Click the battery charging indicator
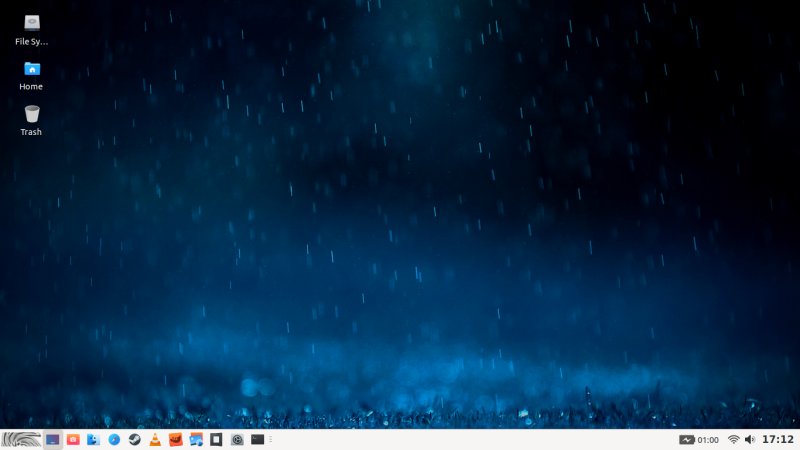800x450 pixels. (x=686, y=439)
